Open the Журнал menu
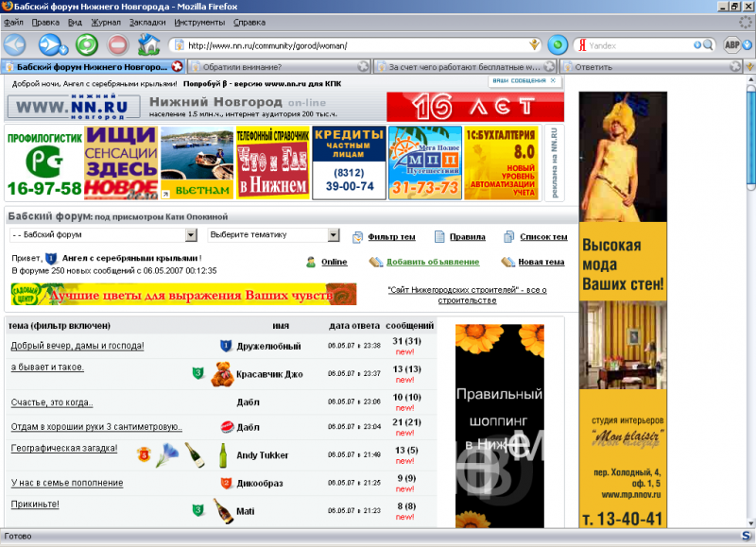This screenshot has height=547, width=756. [106, 22]
